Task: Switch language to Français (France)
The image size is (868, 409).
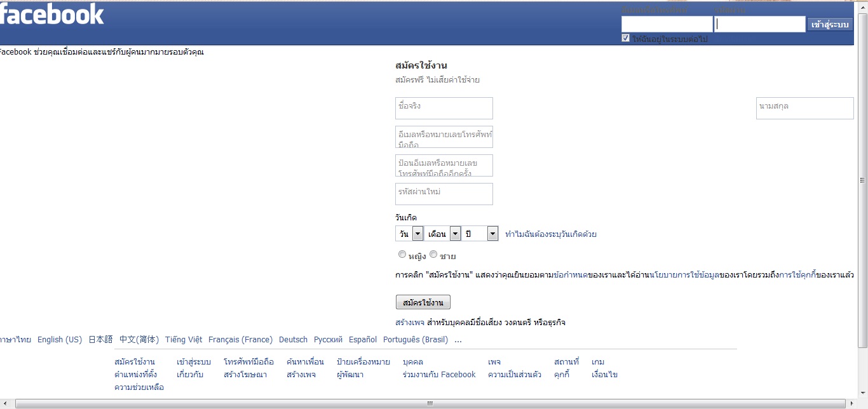Action: tap(240, 340)
